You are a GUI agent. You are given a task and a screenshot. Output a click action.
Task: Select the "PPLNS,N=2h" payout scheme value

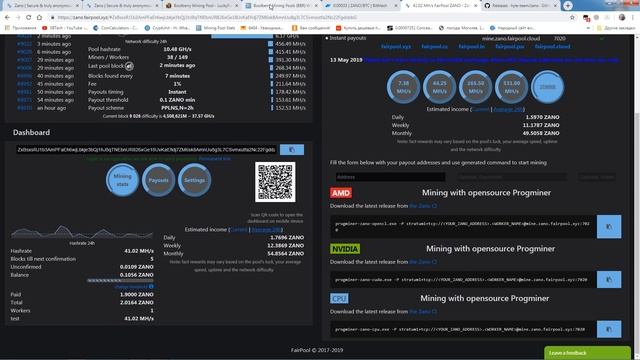[177, 108]
